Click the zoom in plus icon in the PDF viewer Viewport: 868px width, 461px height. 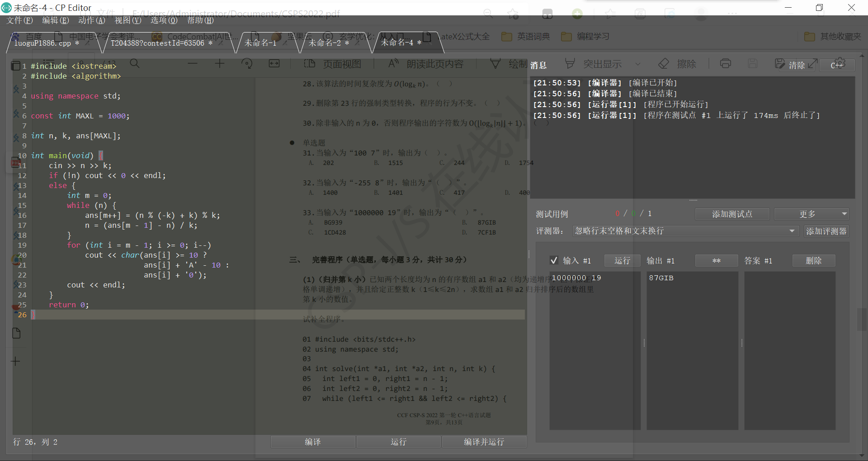220,64
